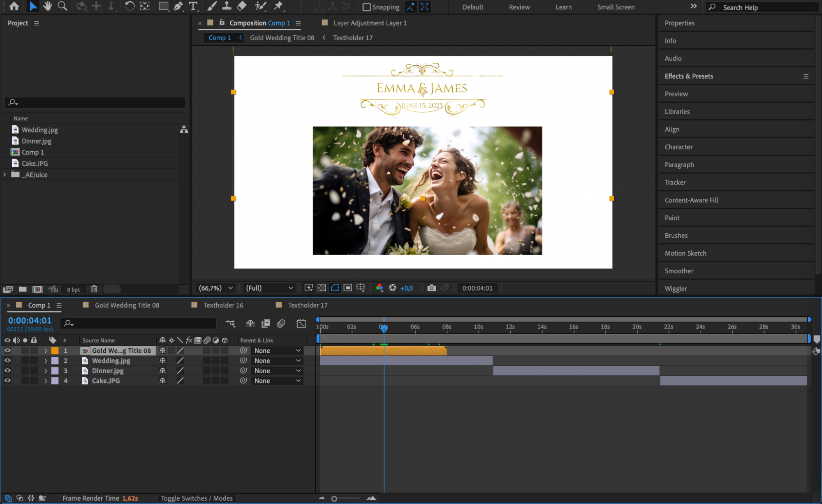
Task: Click the Take Snapshot camera icon
Action: coord(431,288)
